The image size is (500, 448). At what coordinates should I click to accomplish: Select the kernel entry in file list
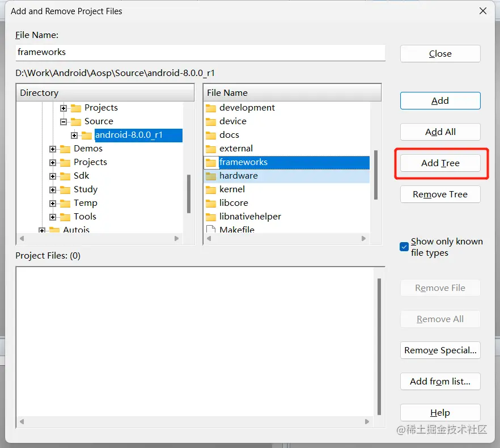pyautogui.click(x=232, y=189)
